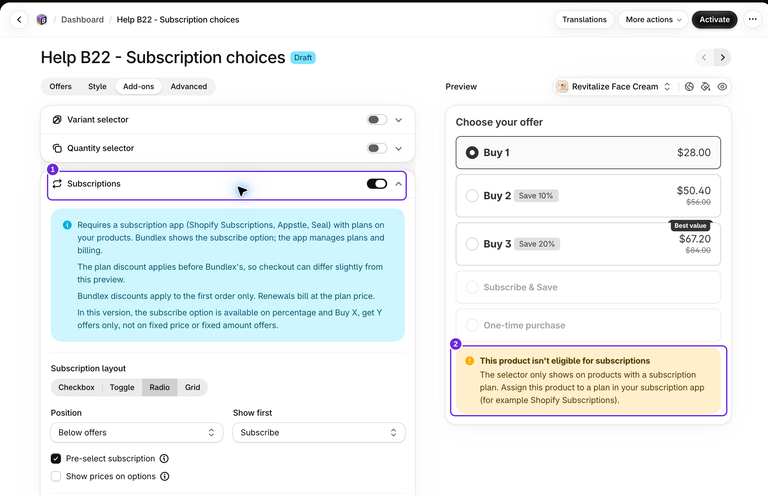Viewport: 768px width, 495px height.
Task: Click the $67.20 price
Action: click(x=695, y=239)
